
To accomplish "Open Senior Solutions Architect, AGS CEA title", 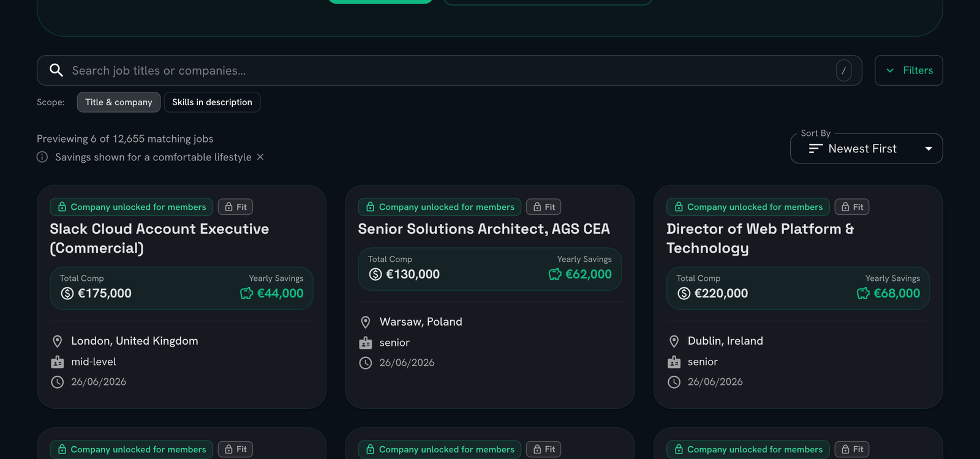I will 484,229.
